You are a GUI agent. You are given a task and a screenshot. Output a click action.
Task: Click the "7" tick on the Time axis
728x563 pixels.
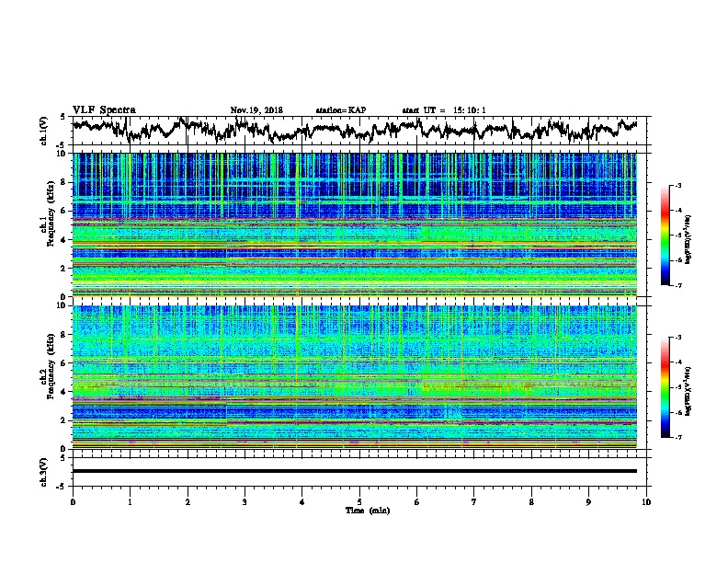pos(474,502)
